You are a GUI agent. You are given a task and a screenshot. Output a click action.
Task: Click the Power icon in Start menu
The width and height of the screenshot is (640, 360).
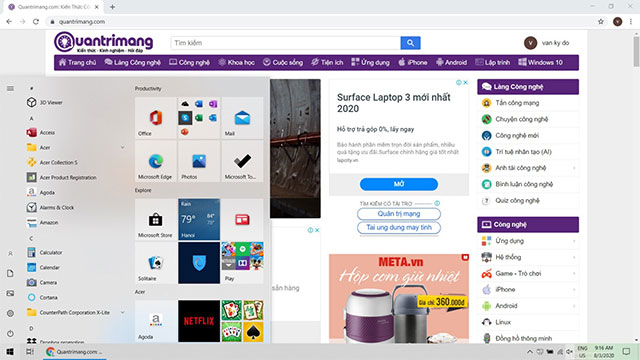(11, 333)
